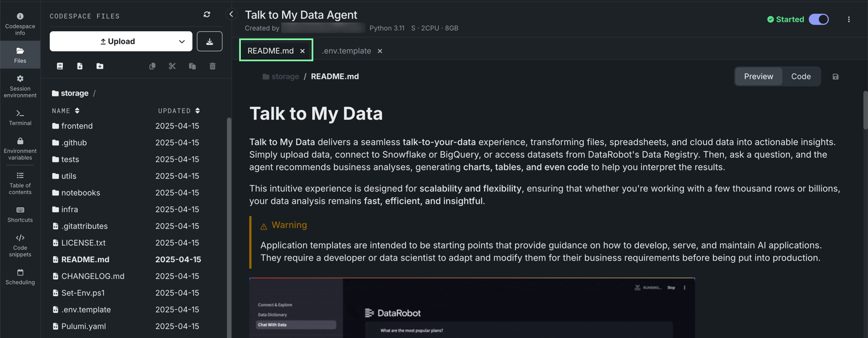Image resolution: width=868 pixels, height=338 pixels.
Task: Open the Terminal sidebar panel
Action: (20, 117)
